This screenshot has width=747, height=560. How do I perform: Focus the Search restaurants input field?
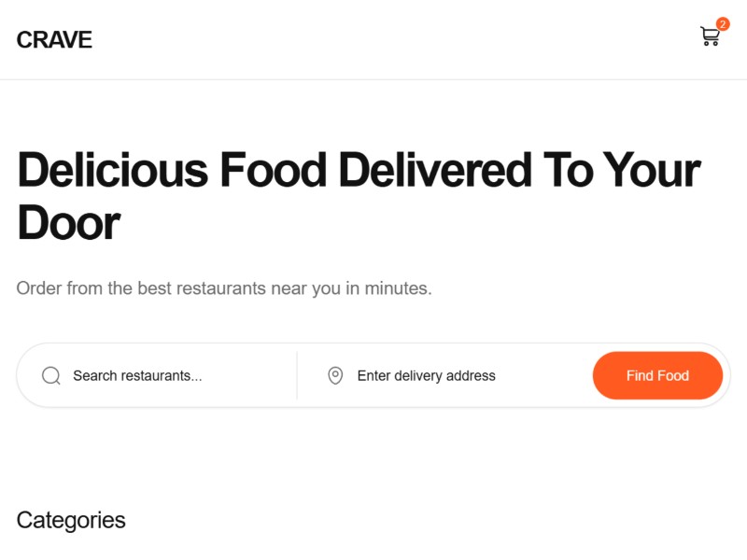177,375
